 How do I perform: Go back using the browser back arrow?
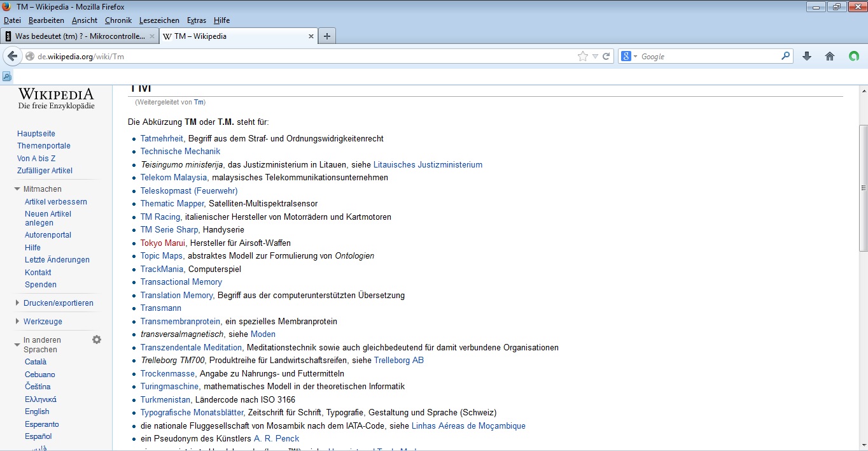point(12,56)
